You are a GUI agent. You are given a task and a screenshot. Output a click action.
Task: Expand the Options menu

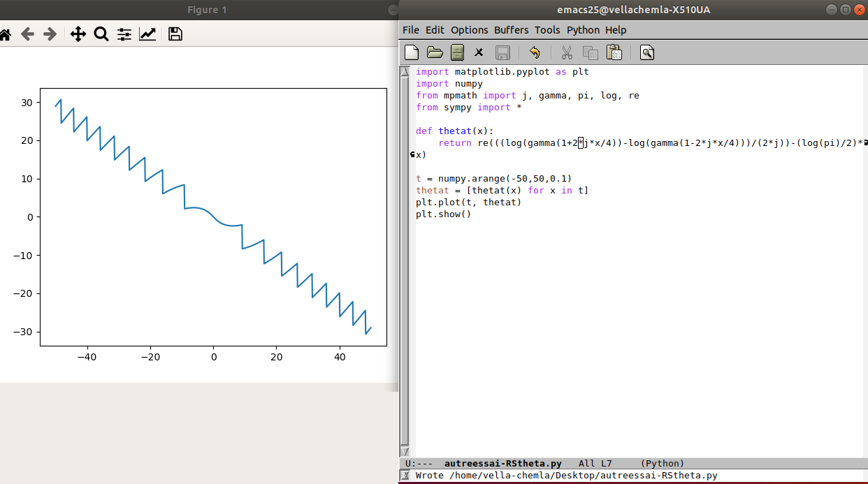point(469,30)
